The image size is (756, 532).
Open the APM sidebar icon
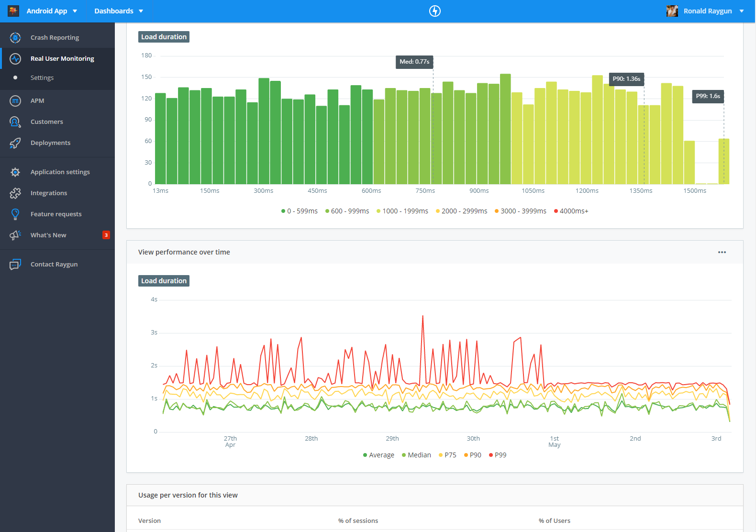click(x=15, y=100)
